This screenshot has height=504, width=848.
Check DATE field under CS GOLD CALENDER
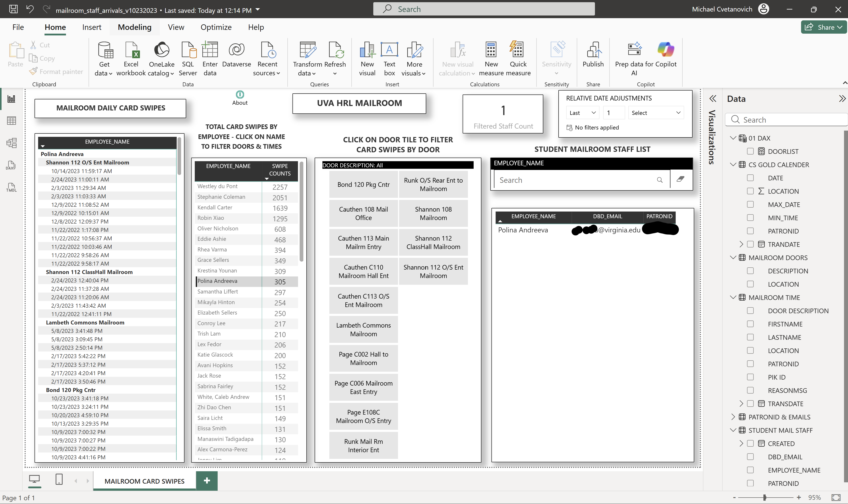(751, 178)
